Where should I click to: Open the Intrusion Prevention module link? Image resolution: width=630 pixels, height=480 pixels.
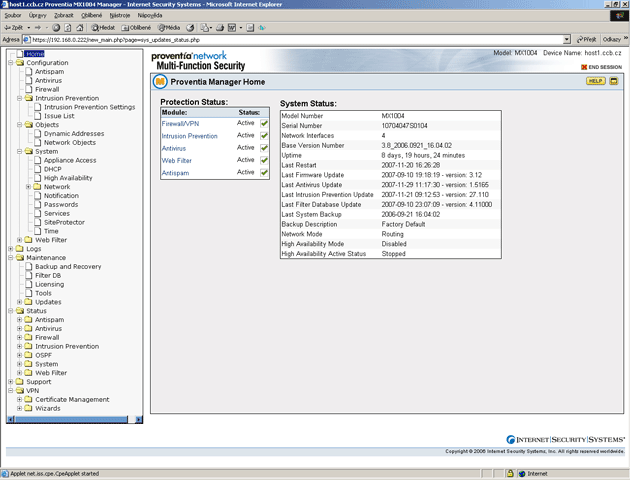(189, 136)
